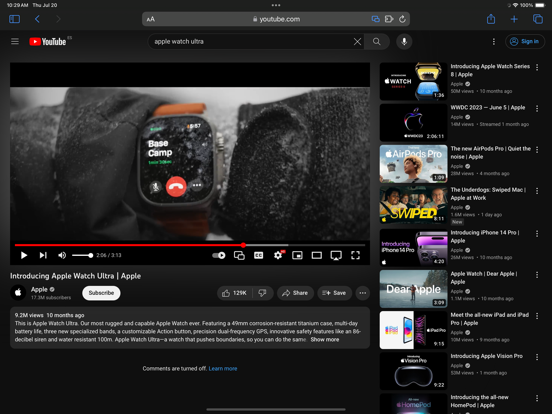This screenshot has width=552, height=414.
Task: Open options for Underdogs Swiped Mac video
Action: tap(537, 191)
